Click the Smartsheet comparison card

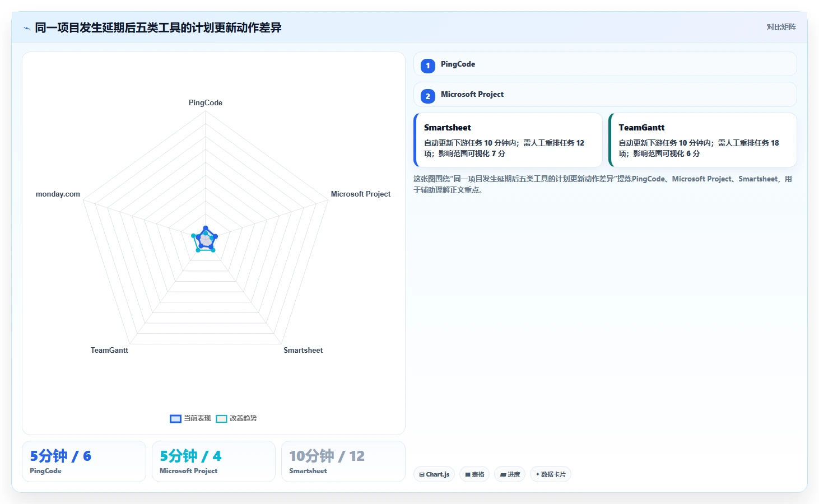(508, 140)
